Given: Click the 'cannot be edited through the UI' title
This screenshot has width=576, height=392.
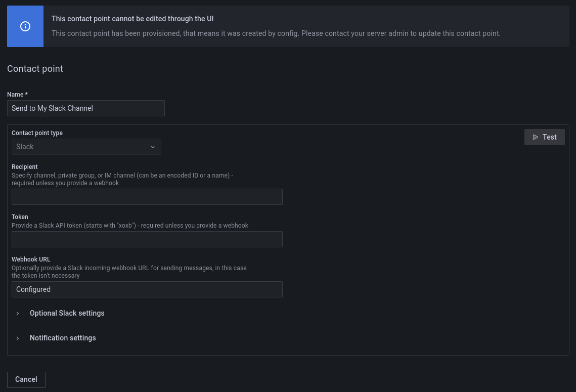Looking at the screenshot, I should coord(132,19).
